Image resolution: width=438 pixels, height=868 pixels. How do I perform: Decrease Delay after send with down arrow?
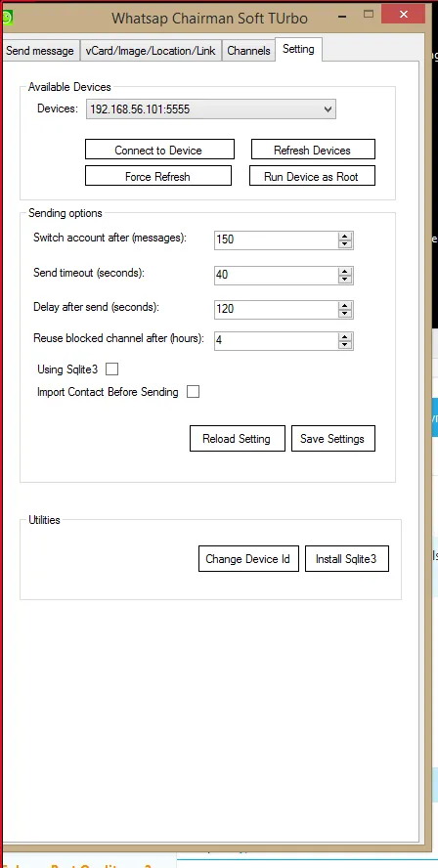point(345,314)
